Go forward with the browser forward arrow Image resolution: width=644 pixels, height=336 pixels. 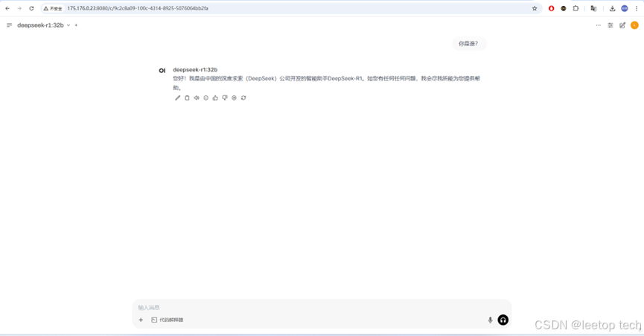pyautogui.click(x=19, y=8)
